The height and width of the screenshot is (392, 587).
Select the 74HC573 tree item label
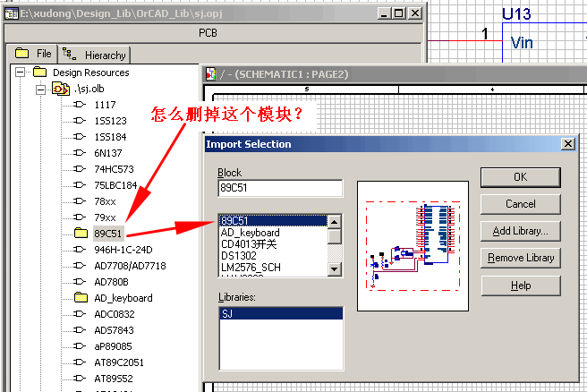click(114, 169)
